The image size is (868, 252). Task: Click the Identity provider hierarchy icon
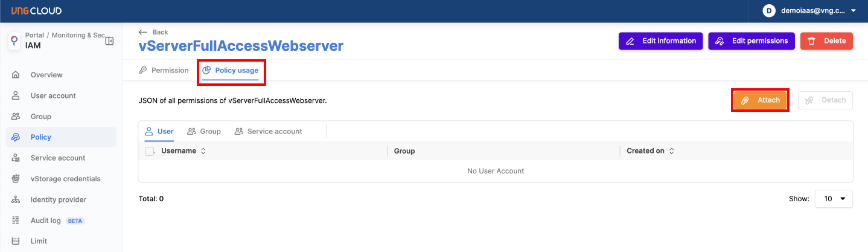[x=16, y=199]
